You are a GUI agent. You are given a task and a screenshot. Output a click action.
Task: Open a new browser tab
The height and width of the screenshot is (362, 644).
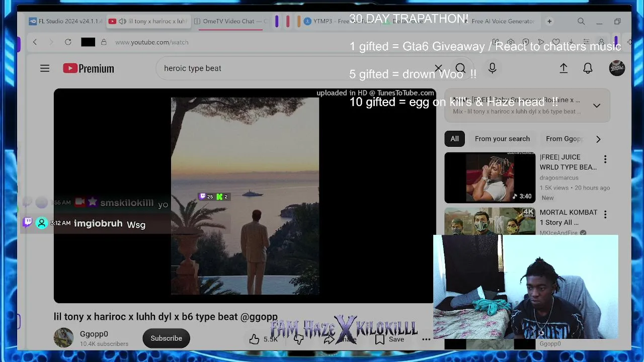tap(549, 22)
